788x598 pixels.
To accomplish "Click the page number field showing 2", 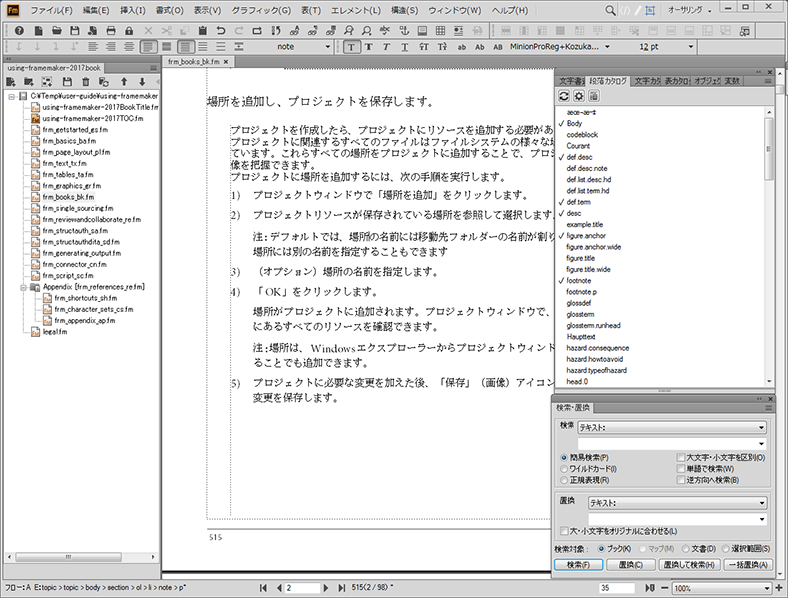I will (300, 588).
